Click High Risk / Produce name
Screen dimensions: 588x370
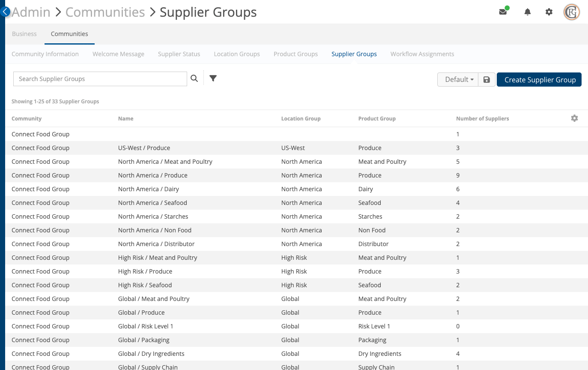(x=145, y=271)
